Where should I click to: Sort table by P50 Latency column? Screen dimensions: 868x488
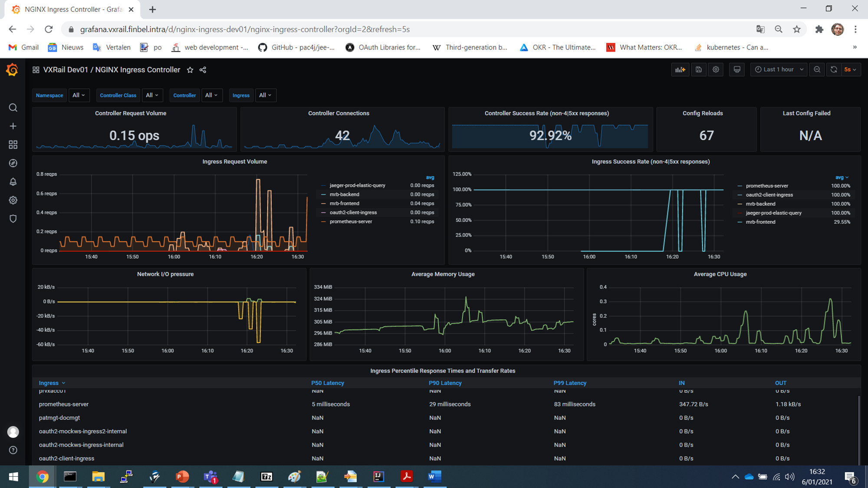[327, 383]
